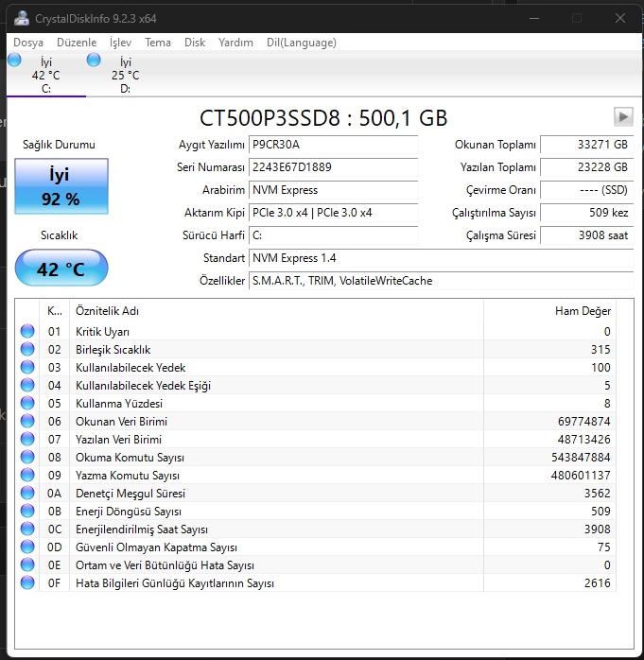Viewport: 644px width, 660px height.
Task: Click status orb for Kullanılabilecek Yedek Eşiği row
Action: click(x=27, y=385)
